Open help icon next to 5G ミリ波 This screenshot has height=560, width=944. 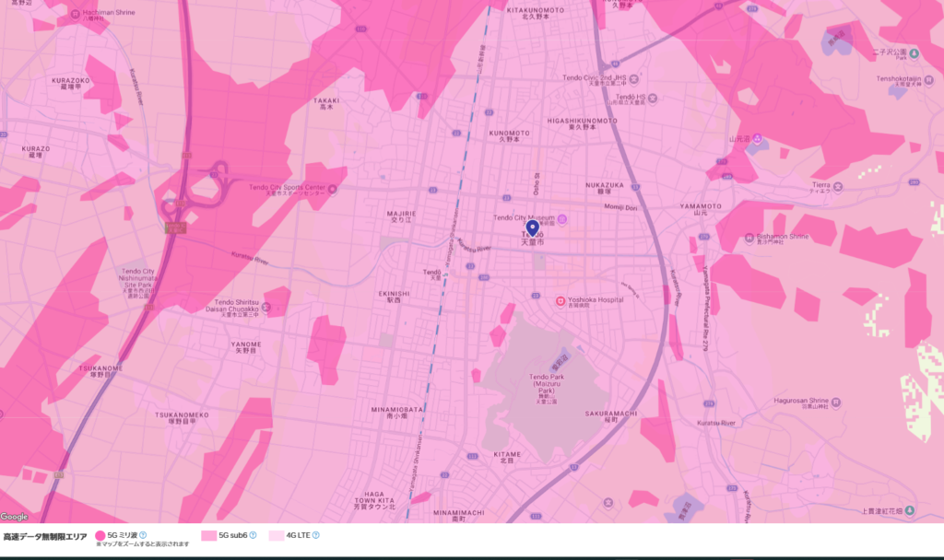click(143, 534)
